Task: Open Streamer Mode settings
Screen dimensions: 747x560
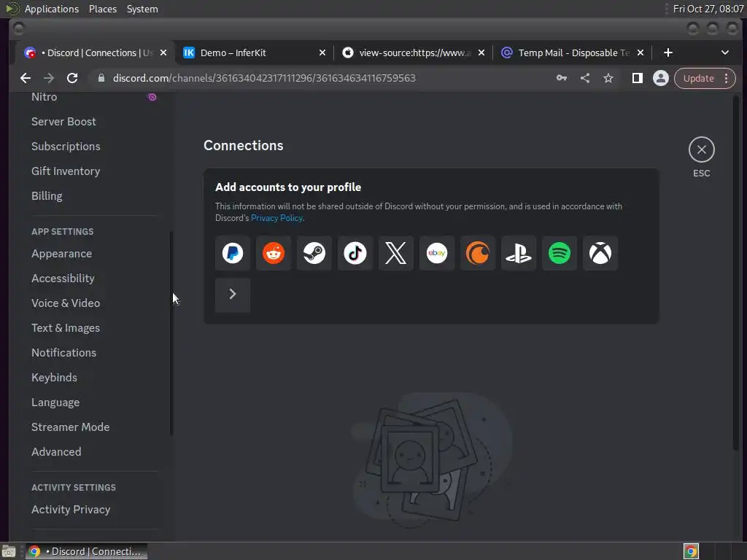Action: (x=94, y=427)
